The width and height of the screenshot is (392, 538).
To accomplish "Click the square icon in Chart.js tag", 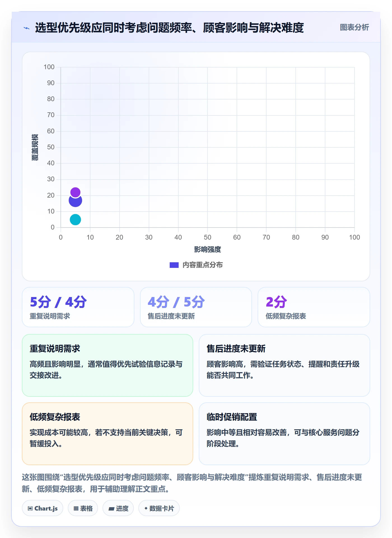I will pos(30,508).
